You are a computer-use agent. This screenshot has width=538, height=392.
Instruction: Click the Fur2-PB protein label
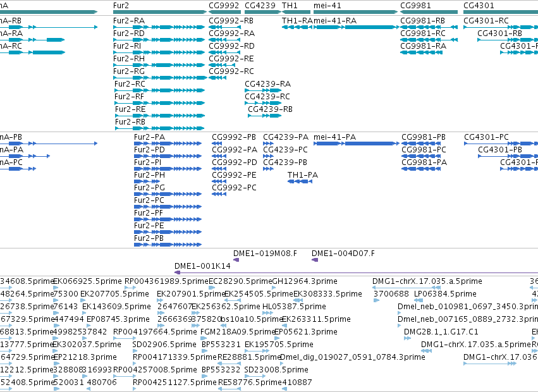tap(149, 238)
